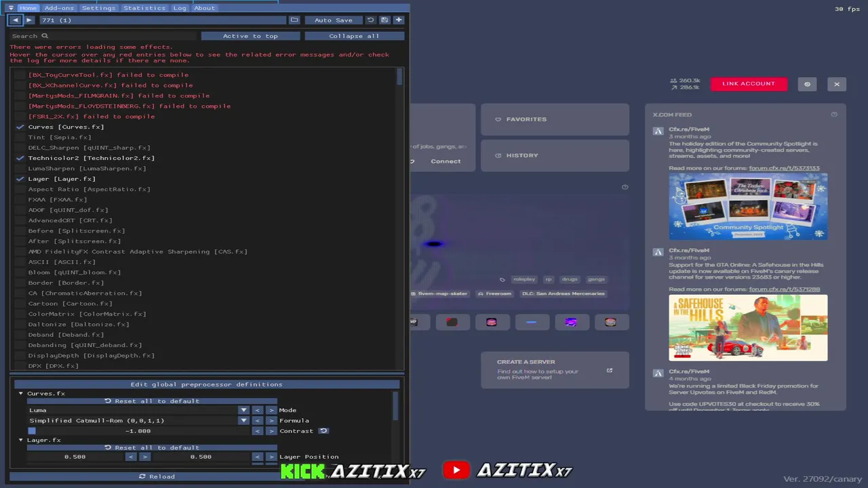The image size is (868, 488).
Task: Go to next preset with right arrow
Action: 28,20
